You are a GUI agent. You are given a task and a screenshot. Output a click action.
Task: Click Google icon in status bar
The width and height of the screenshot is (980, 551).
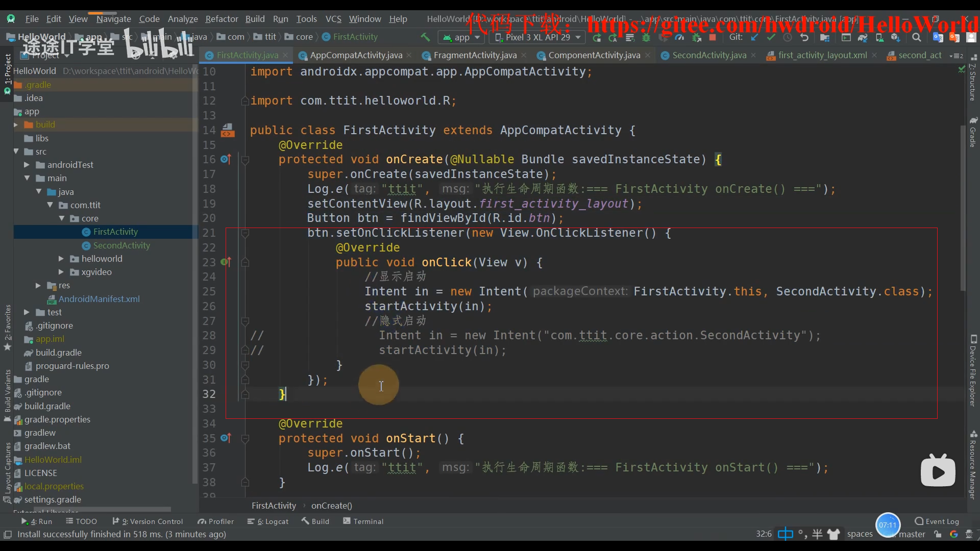pos(953,534)
